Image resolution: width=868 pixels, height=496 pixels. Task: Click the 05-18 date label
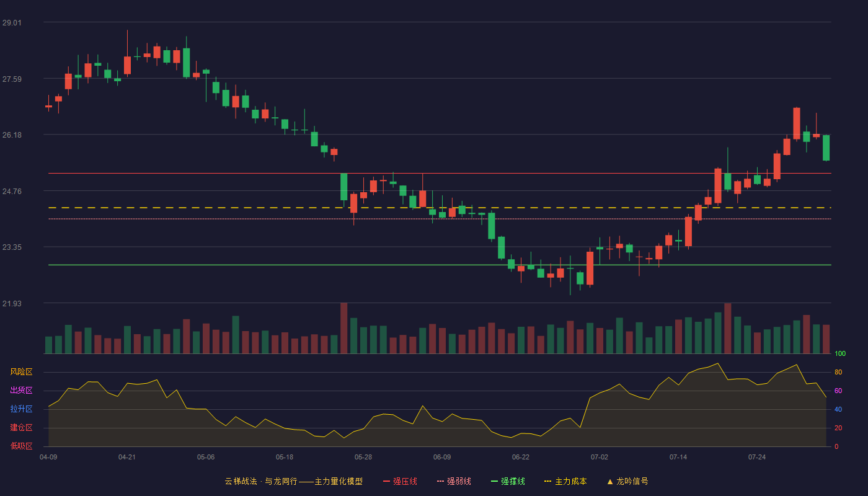tap(285, 457)
